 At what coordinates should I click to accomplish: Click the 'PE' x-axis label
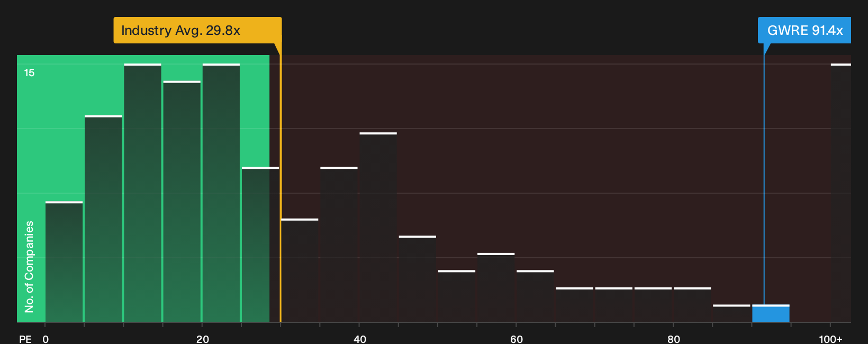[25, 339]
